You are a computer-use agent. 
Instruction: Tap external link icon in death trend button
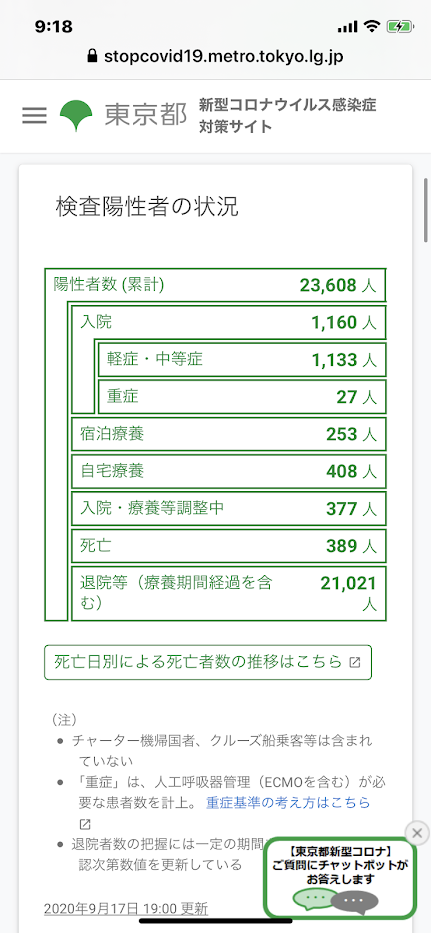click(x=355, y=662)
